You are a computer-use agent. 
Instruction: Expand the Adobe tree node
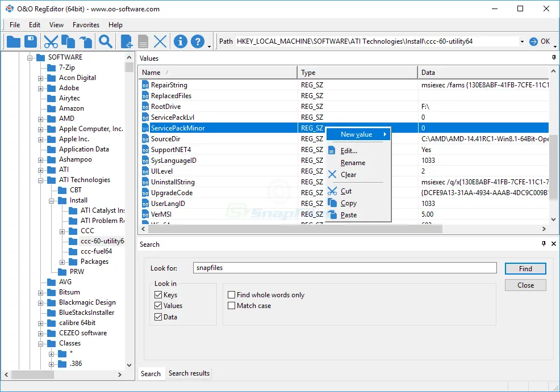(x=41, y=88)
